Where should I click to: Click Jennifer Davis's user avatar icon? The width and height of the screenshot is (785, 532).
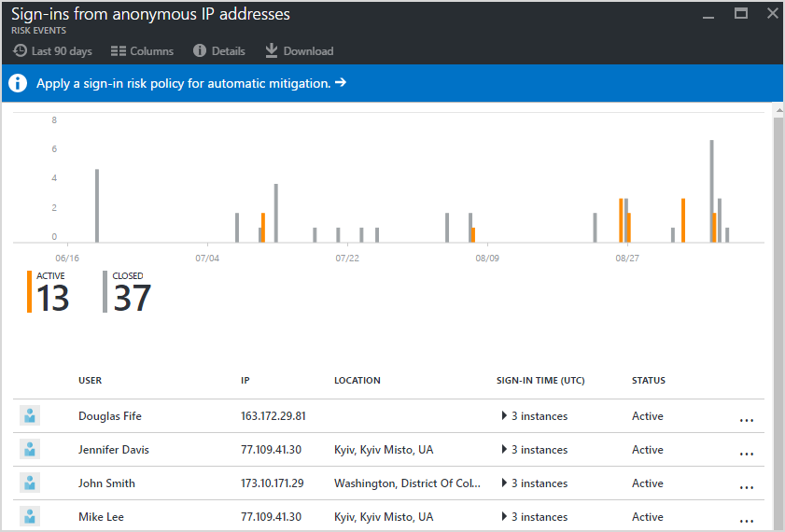[x=30, y=450]
